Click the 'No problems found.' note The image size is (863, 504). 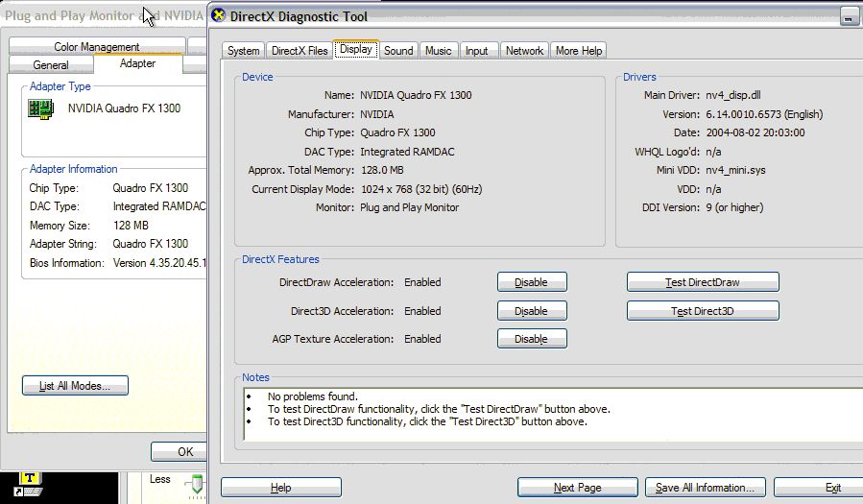tap(313, 396)
